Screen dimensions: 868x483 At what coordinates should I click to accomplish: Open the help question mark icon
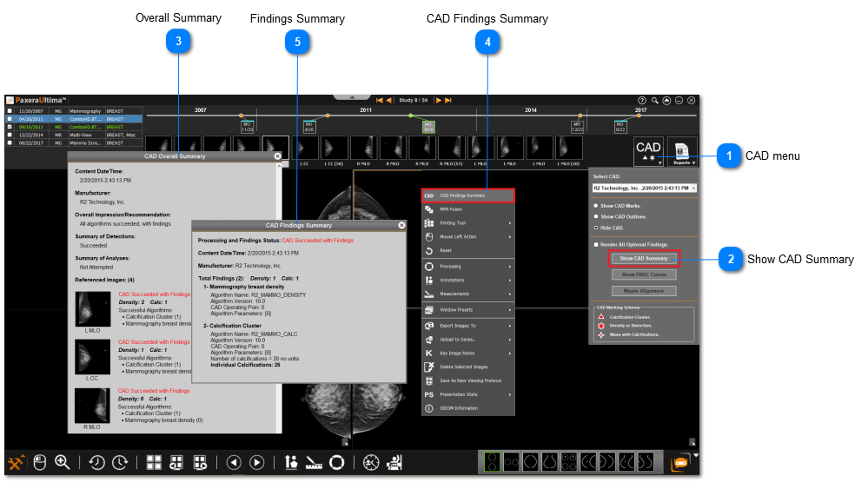[642, 101]
